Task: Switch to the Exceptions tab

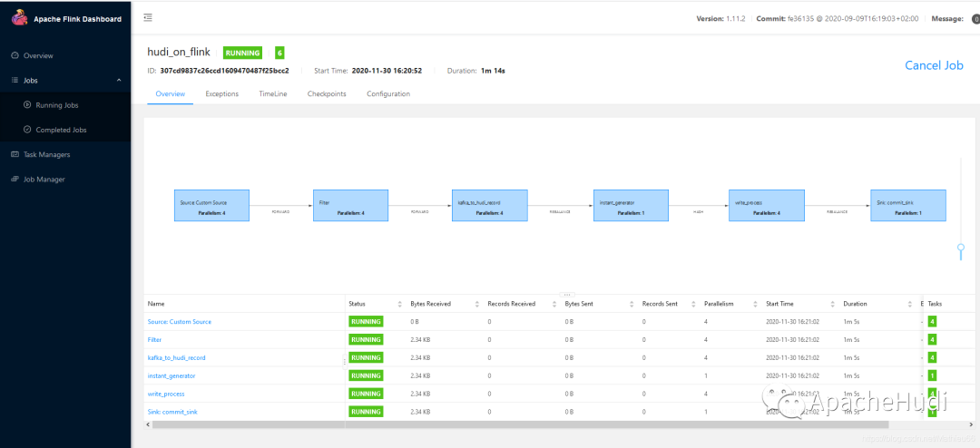Action: pyautogui.click(x=222, y=93)
